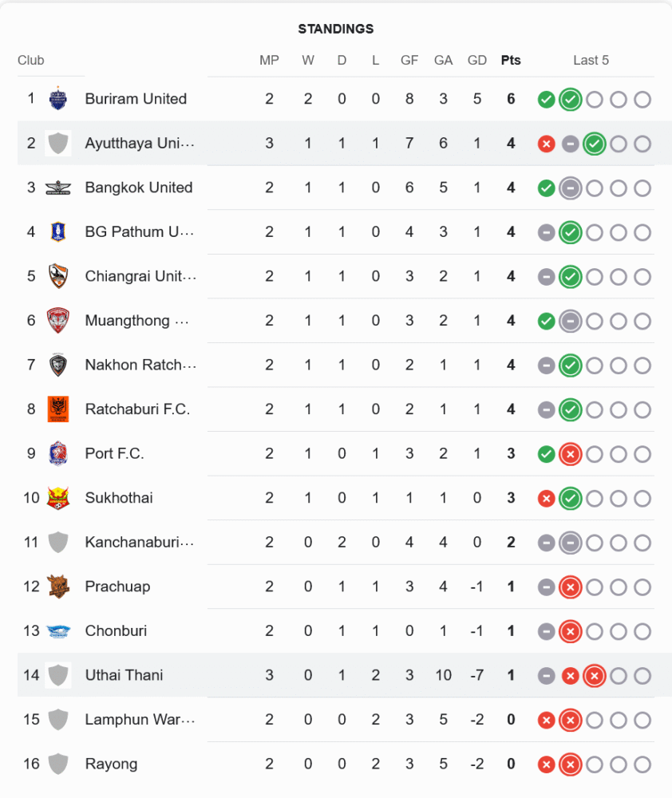
Task: Click the MP column header
Action: point(269,60)
